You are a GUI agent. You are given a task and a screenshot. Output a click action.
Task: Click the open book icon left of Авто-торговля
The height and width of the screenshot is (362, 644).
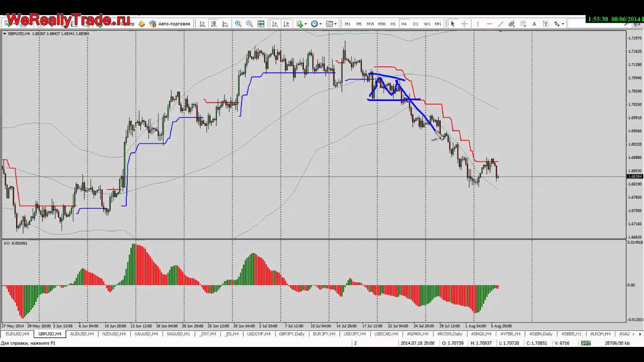pyautogui.click(x=141, y=24)
